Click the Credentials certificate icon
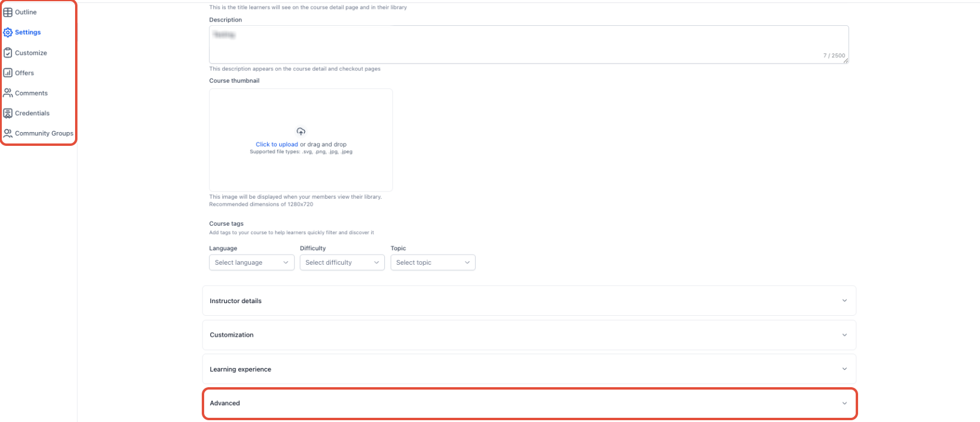 (8, 113)
